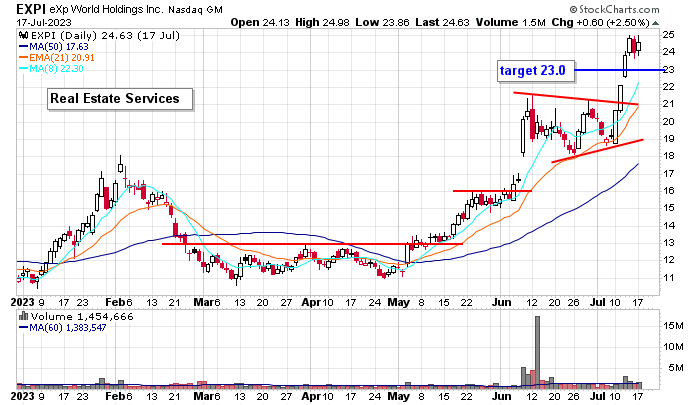The width and height of the screenshot is (700, 405).
Task: Click the MA(8) 22.30 legend entry
Action: click(x=56, y=68)
